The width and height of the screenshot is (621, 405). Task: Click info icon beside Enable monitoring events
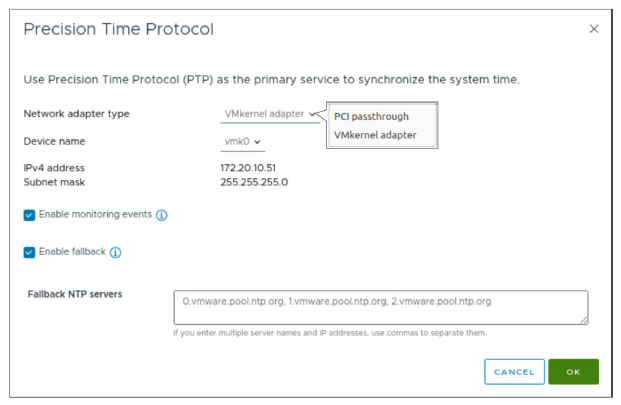[x=161, y=215]
